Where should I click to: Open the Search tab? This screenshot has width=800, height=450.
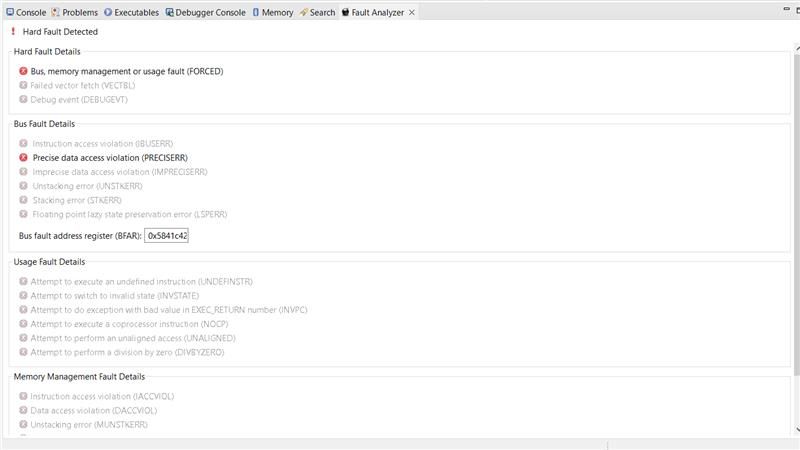(317, 12)
